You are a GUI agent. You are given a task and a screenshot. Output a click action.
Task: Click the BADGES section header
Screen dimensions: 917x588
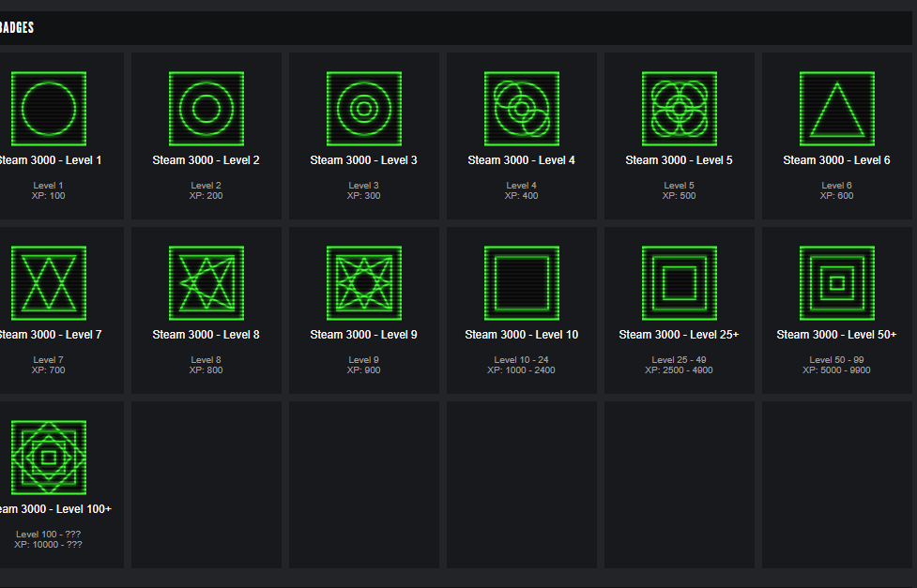(17, 27)
